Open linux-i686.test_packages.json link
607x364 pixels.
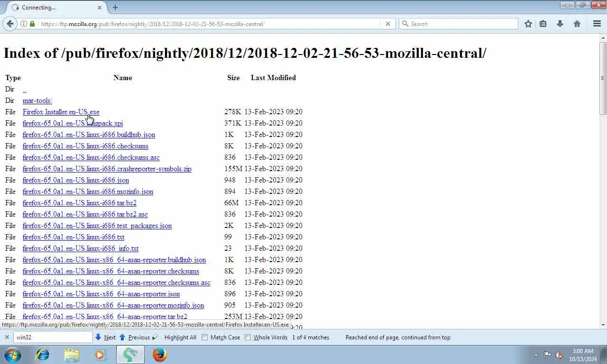(x=97, y=226)
